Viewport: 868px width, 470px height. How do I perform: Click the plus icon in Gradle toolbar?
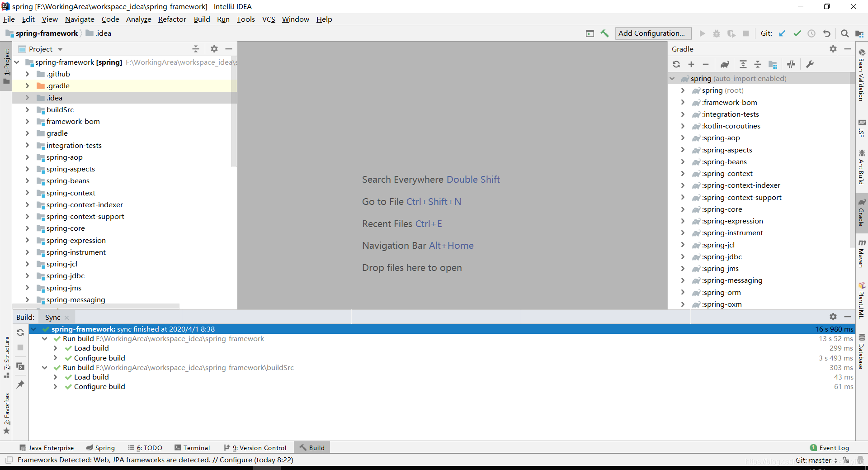pos(691,64)
